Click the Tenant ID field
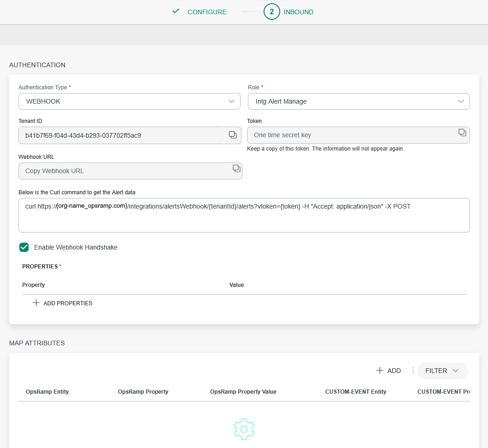This screenshot has height=448, width=488. coord(130,135)
